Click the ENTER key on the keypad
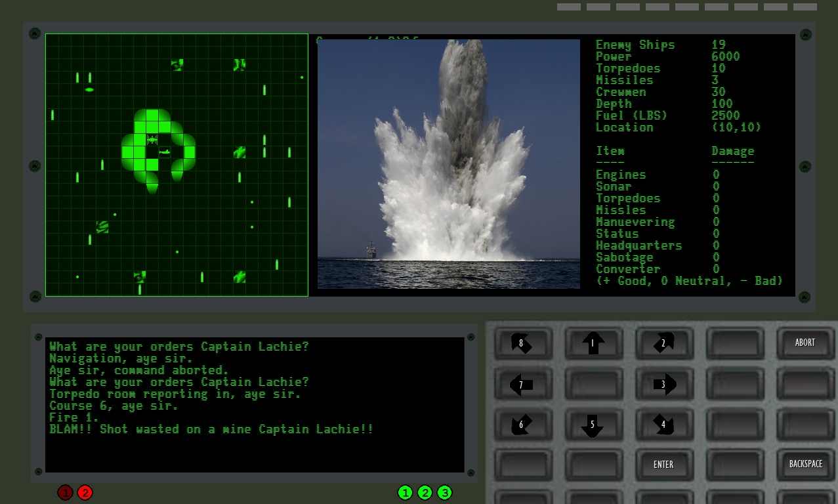 [x=663, y=465]
